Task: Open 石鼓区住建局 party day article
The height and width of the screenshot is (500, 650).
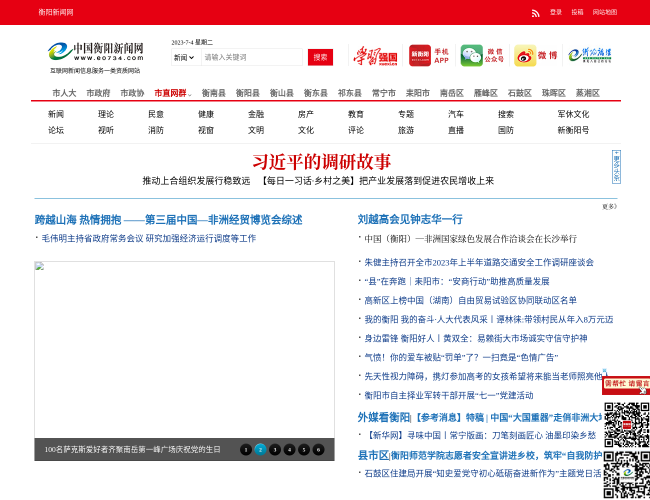Action: tap(483, 473)
